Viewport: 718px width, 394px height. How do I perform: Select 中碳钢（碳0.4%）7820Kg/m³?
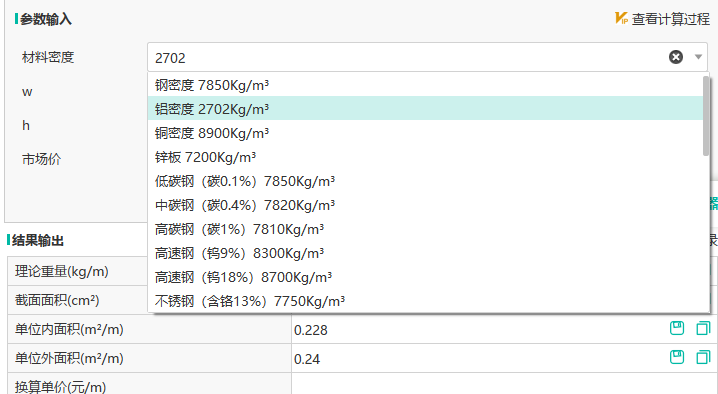[x=425, y=205]
